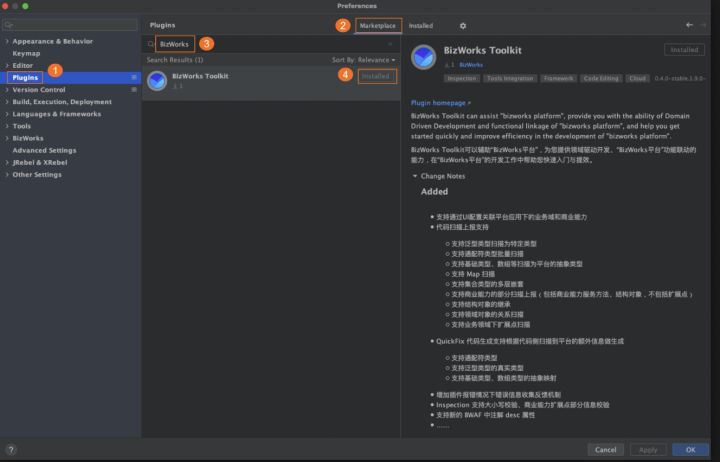The width and height of the screenshot is (720, 462).
Task: Click BizWorks Toolkit title in details pane
Action: [483, 51]
